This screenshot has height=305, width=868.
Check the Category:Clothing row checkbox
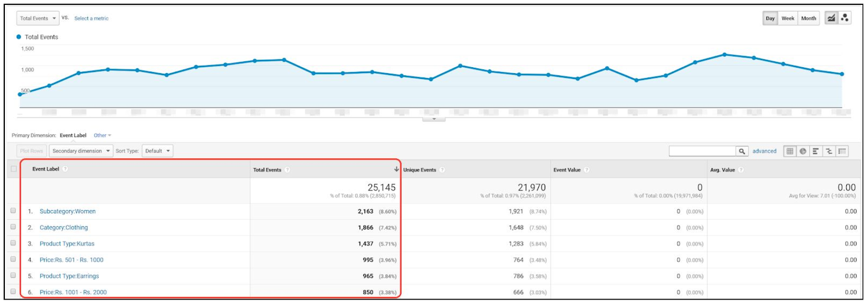point(13,227)
